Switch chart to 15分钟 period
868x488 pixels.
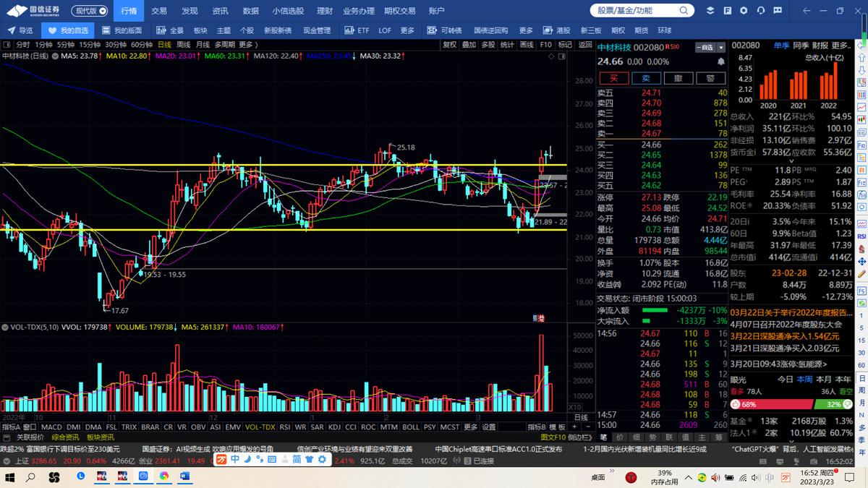(x=90, y=45)
